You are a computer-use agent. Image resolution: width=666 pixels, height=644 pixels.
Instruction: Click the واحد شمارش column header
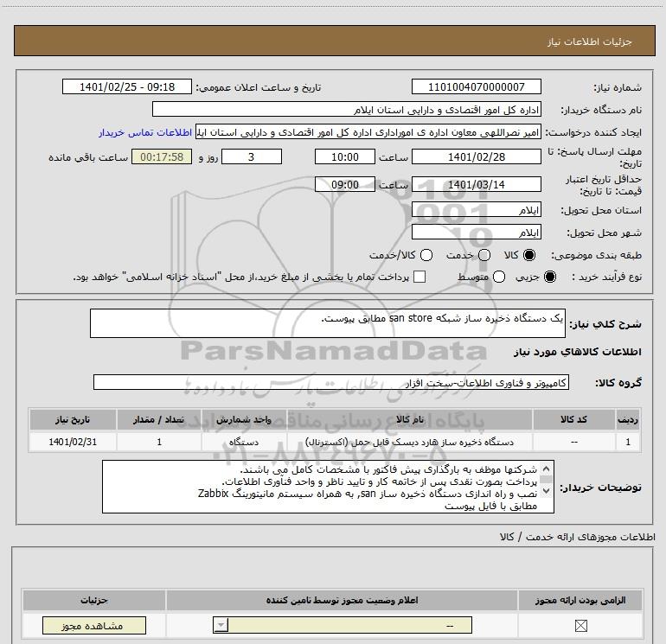click(x=244, y=419)
